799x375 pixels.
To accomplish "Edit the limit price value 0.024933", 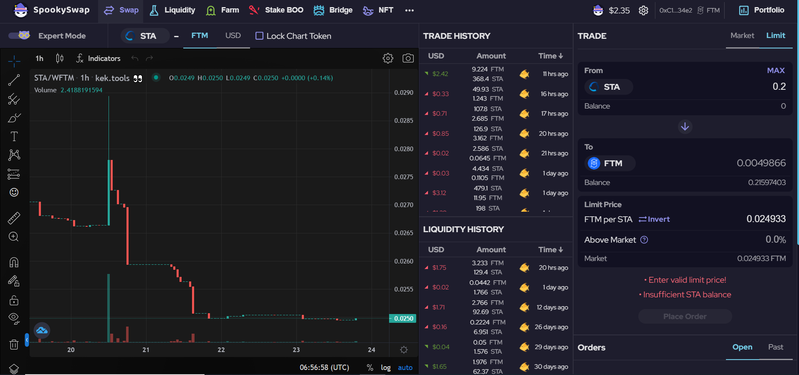I will click(766, 219).
